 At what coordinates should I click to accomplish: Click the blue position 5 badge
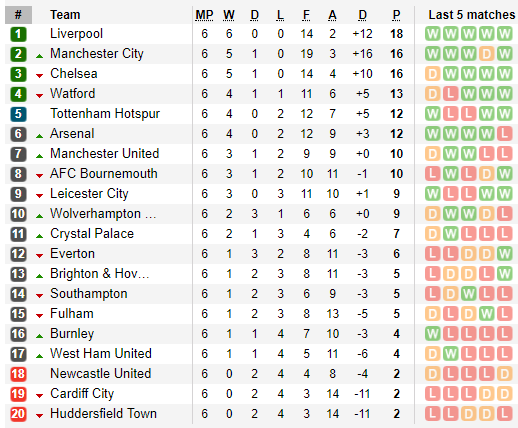[x=18, y=114]
